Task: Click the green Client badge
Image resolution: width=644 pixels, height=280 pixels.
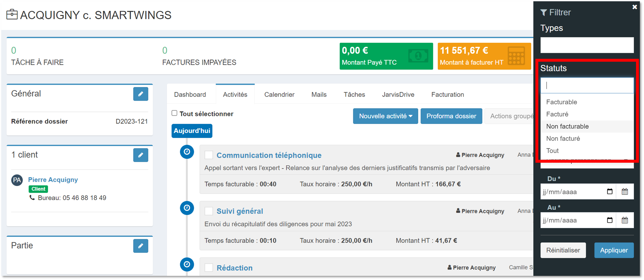Action: 38,189
